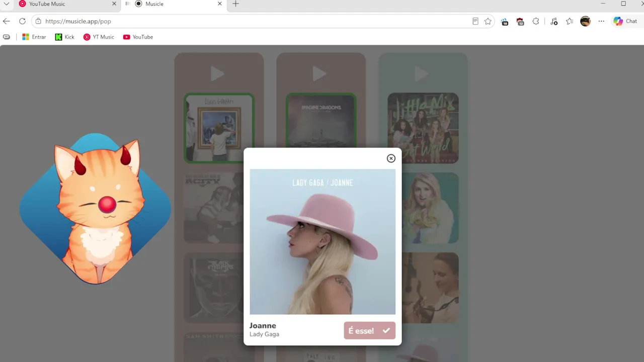Viewport: 644px width, 362px height.
Task: Open the Entrar bookmark
Action: (34, 37)
